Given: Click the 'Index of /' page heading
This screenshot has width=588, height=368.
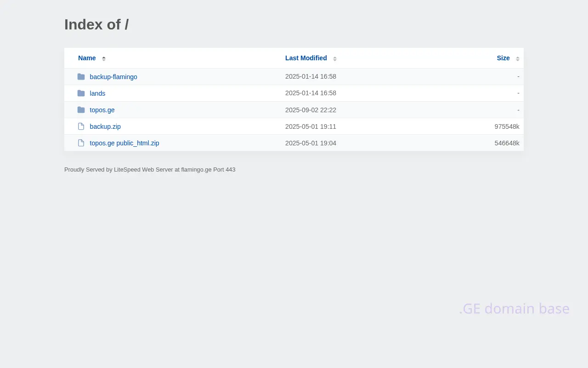Looking at the screenshot, I should pos(96,24).
